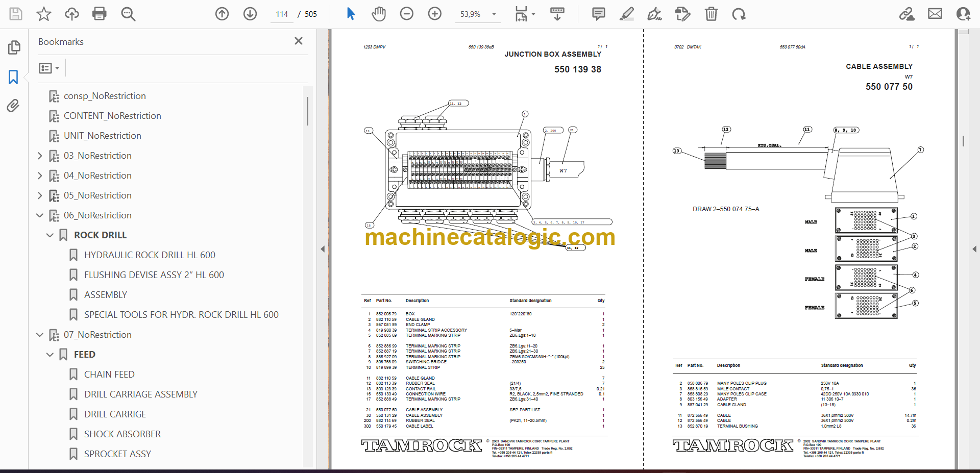
Task: Open the user account icon
Action: (x=963, y=14)
